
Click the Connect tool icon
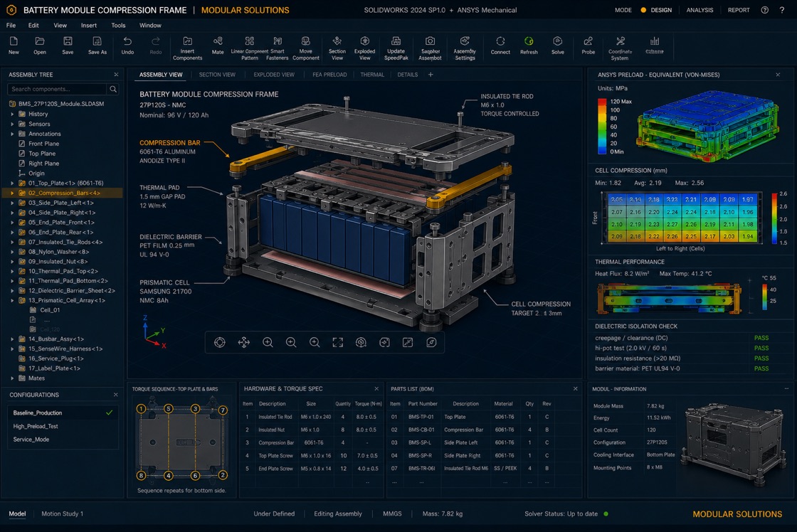click(x=500, y=41)
